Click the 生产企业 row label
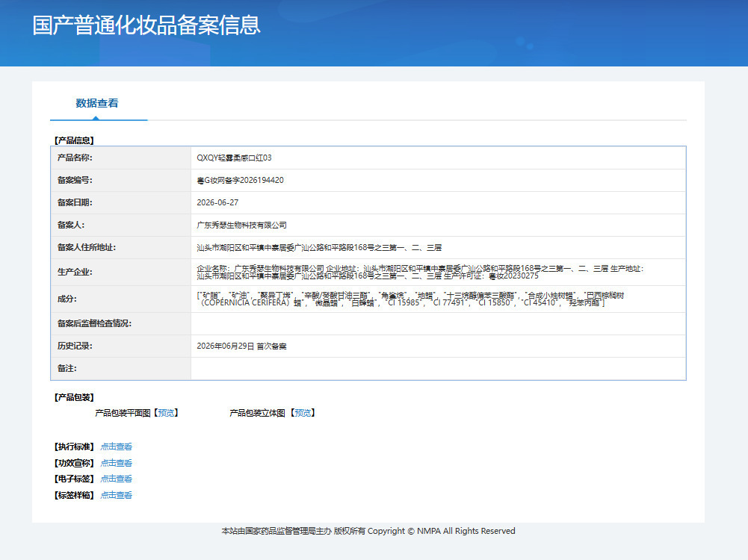The width and height of the screenshot is (748, 560). 75,272
